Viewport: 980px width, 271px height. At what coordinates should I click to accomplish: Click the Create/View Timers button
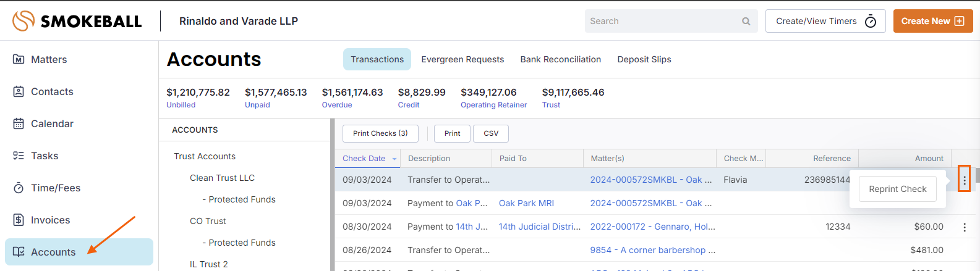point(825,21)
